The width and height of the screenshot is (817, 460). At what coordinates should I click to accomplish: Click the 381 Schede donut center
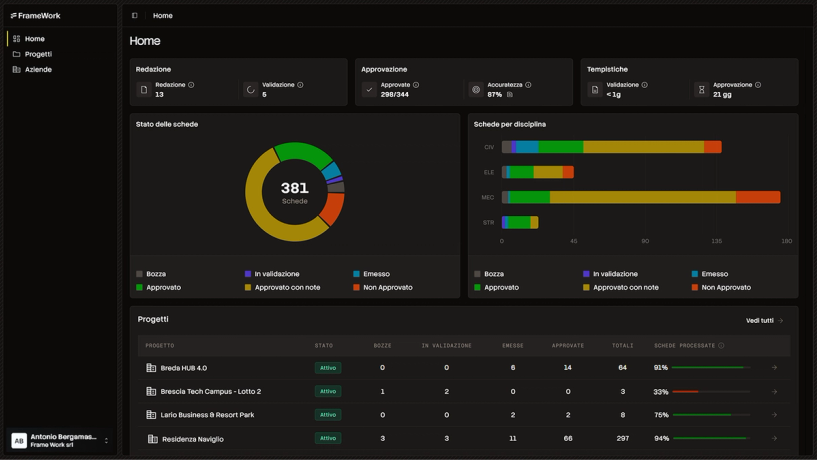point(294,192)
